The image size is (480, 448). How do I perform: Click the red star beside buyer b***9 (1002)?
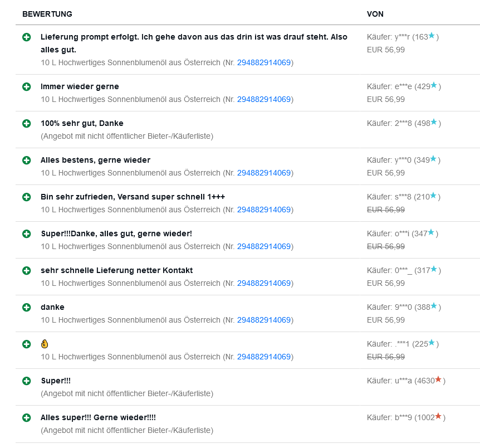pos(438,417)
